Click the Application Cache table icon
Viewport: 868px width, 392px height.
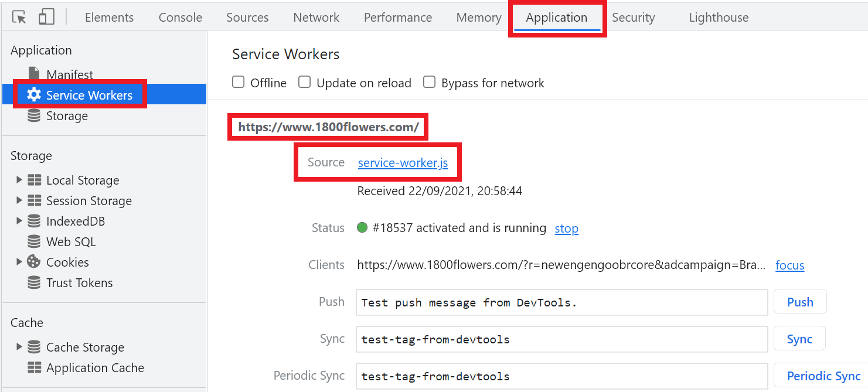tap(35, 367)
